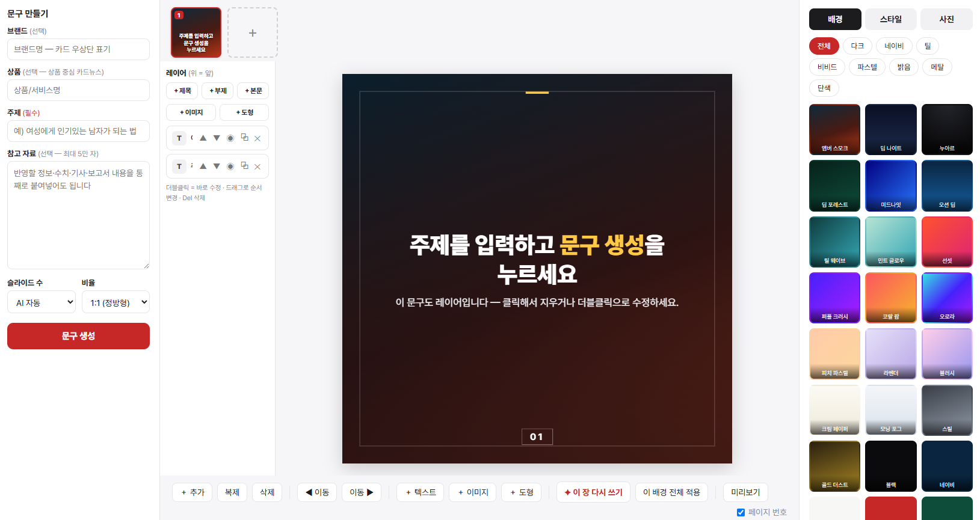The image size is (980, 520).
Task: Duplicate the upper text layer
Action: tap(244, 138)
